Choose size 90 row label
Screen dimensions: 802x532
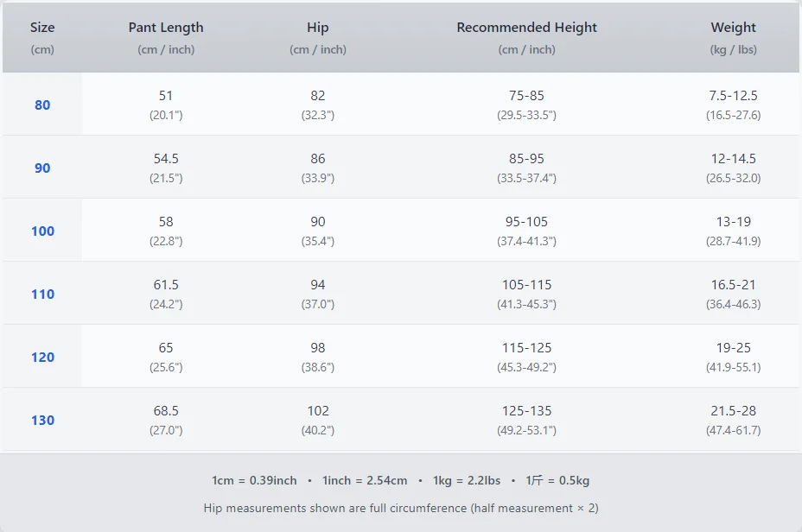pos(42,168)
